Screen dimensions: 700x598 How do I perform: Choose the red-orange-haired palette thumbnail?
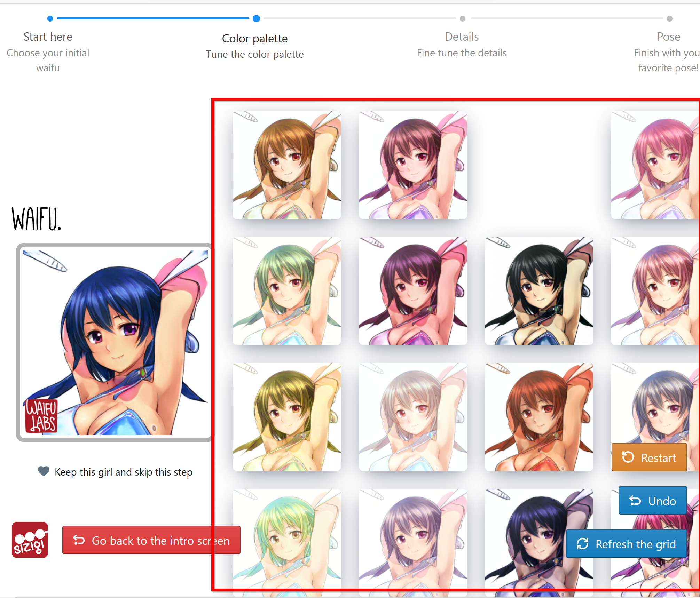tap(539, 417)
